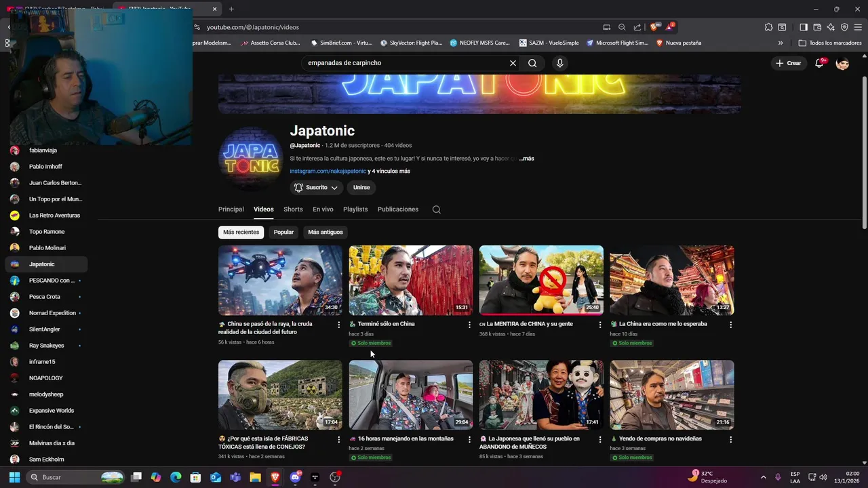This screenshot has width=868, height=488.
Task: Show hidden bookmarks with double chevron
Action: (x=781, y=43)
